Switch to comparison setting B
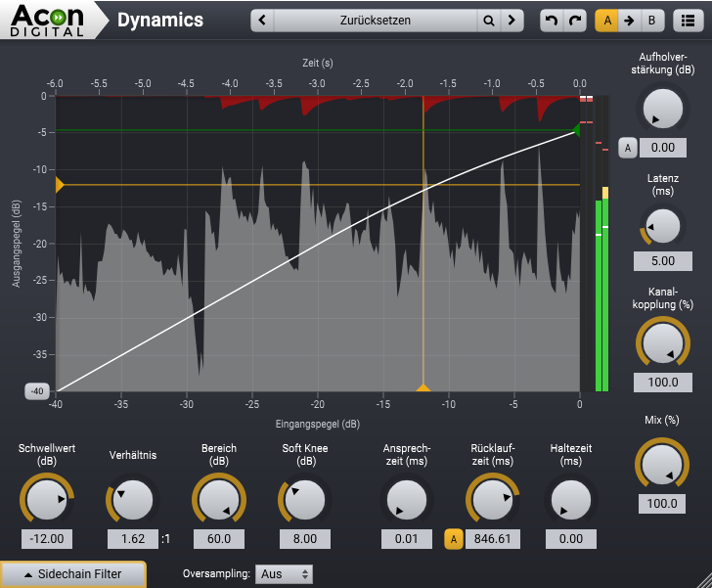This screenshot has height=588, width=712. pos(652,21)
